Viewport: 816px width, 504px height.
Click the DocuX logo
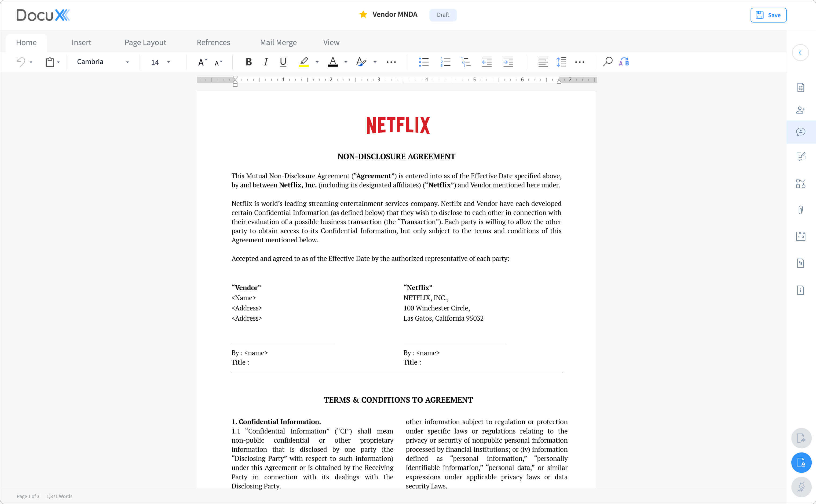point(43,15)
